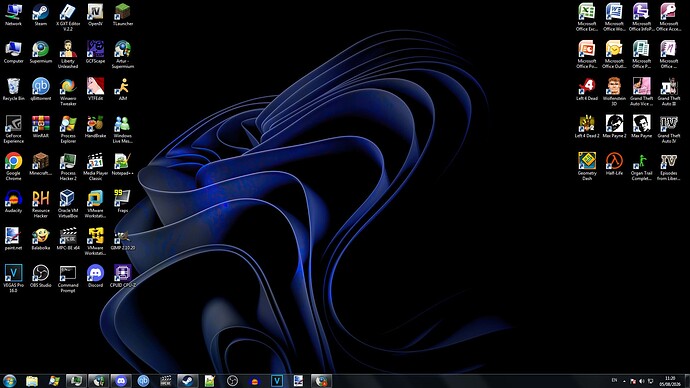Launch the CPUID CPU-Z shortcut
The width and height of the screenshot is (690, 388).
pos(122,277)
